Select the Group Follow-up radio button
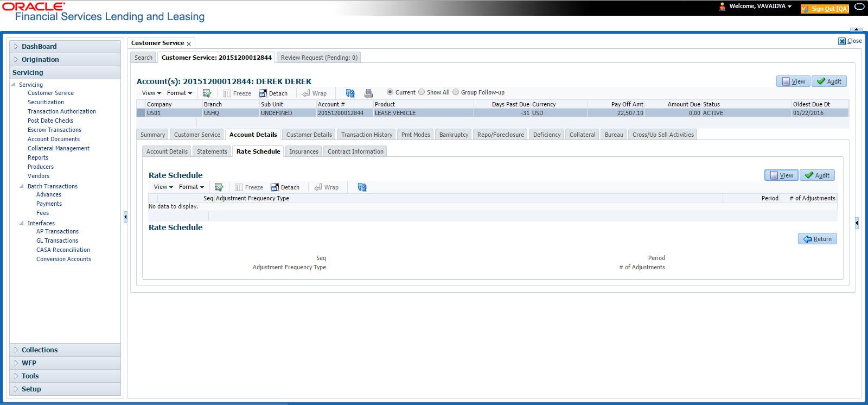Image resolution: width=868 pixels, height=405 pixels. [x=456, y=92]
